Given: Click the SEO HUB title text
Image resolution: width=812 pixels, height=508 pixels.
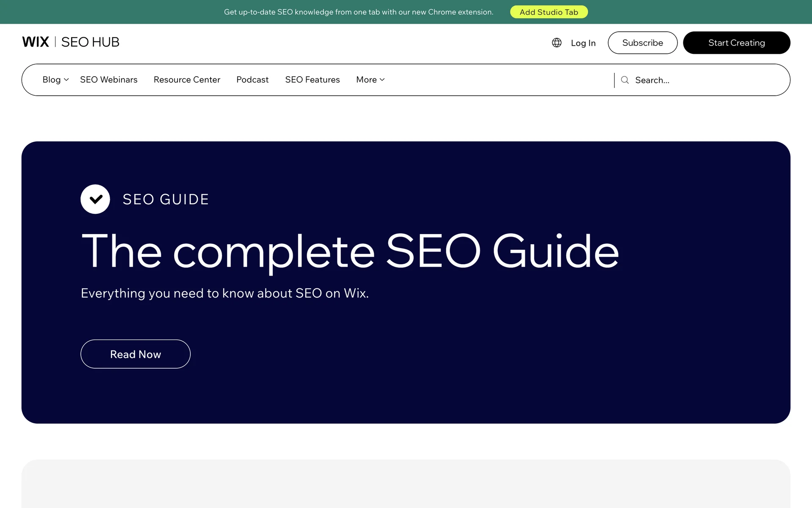Looking at the screenshot, I should (90, 42).
